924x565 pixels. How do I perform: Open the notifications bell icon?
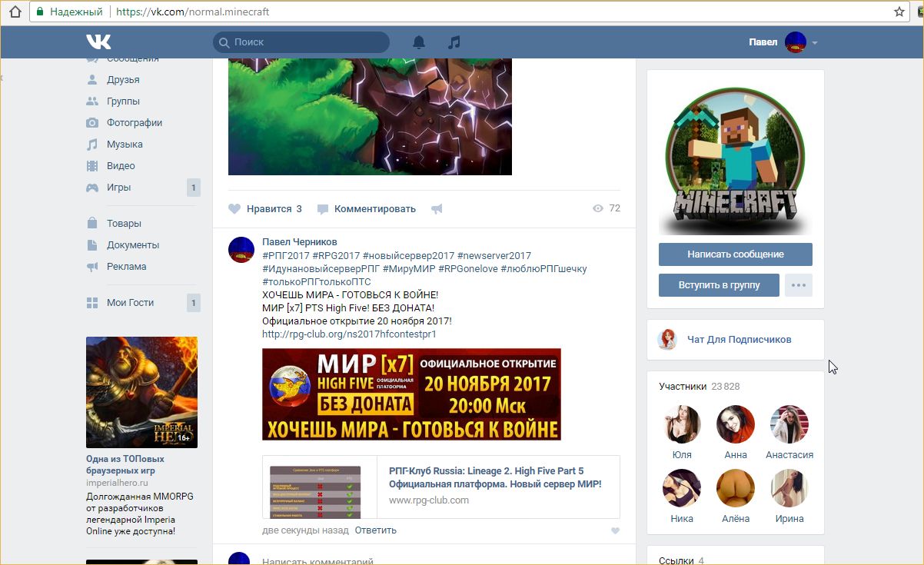pos(419,42)
